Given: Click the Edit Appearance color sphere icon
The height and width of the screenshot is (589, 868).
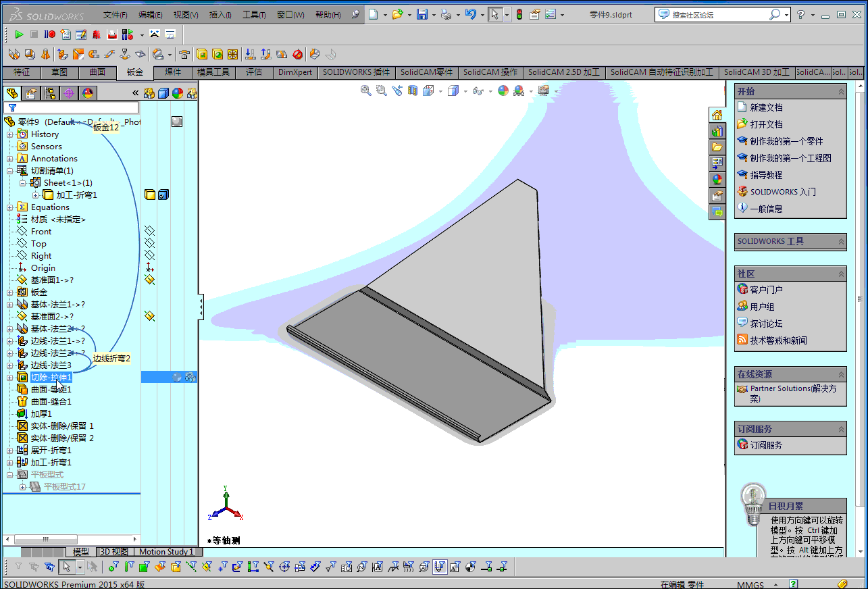Looking at the screenshot, I should click(503, 91).
